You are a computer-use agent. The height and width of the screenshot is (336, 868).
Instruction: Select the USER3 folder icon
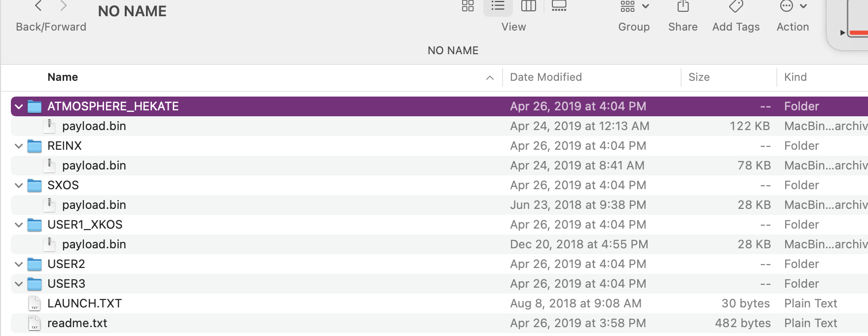(x=35, y=284)
